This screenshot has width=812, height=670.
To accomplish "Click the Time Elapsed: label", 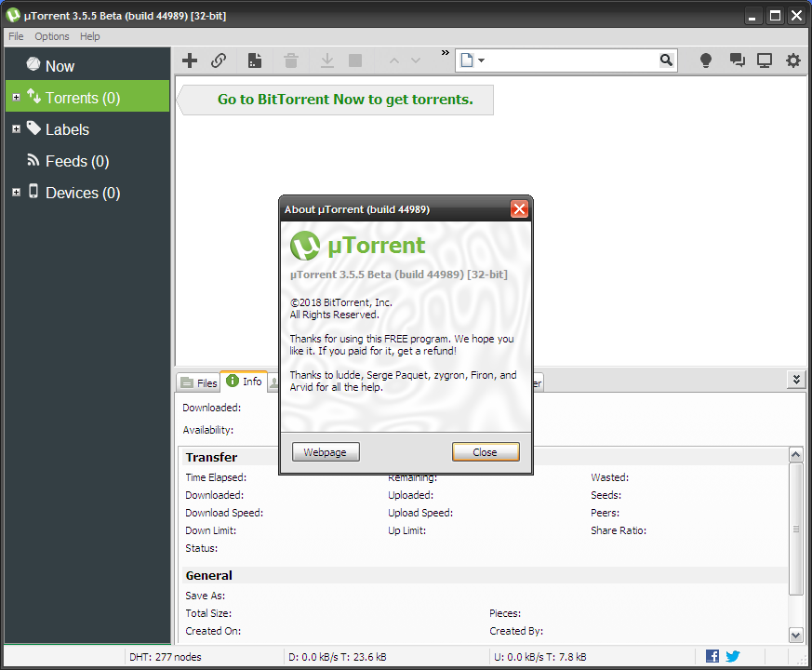I will (216, 477).
